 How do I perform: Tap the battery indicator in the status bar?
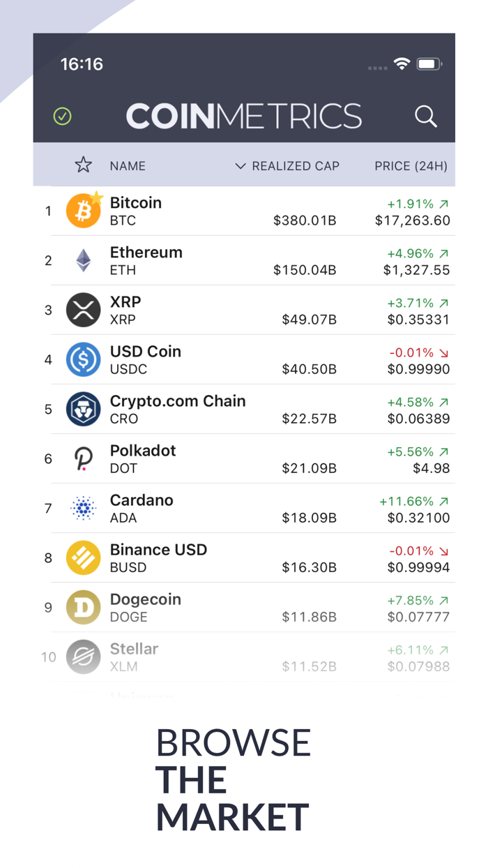[x=428, y=63]
